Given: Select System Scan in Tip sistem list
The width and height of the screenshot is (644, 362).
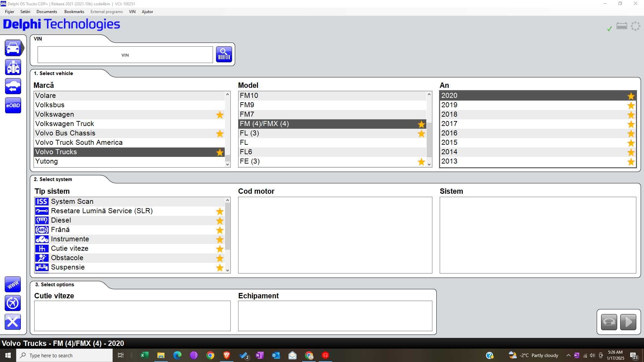Looking at the screenshot, I should [x=129, y=201].
